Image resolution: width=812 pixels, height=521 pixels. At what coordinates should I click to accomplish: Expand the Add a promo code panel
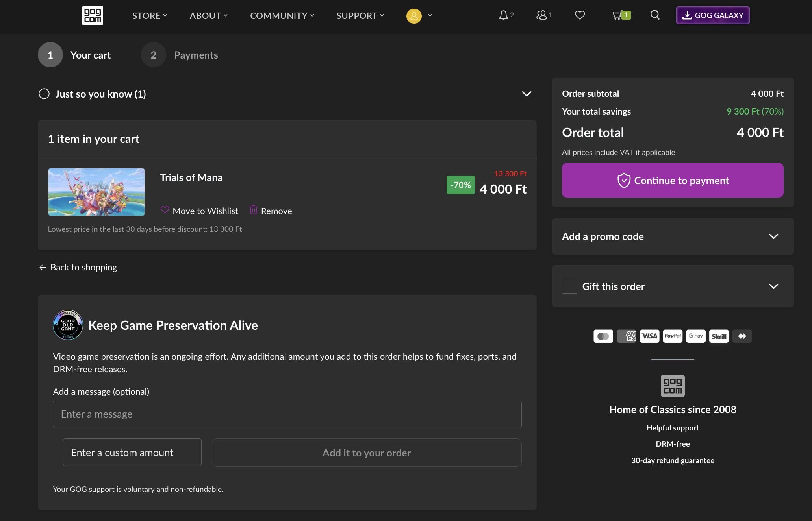(x=673, y=236)
